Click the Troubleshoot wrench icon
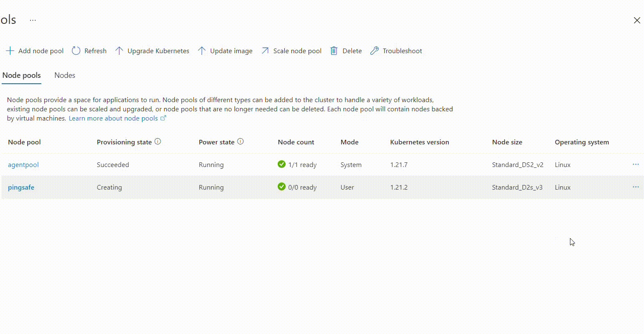The width and height of the screenshot is (644, 334). click(374, 51)
